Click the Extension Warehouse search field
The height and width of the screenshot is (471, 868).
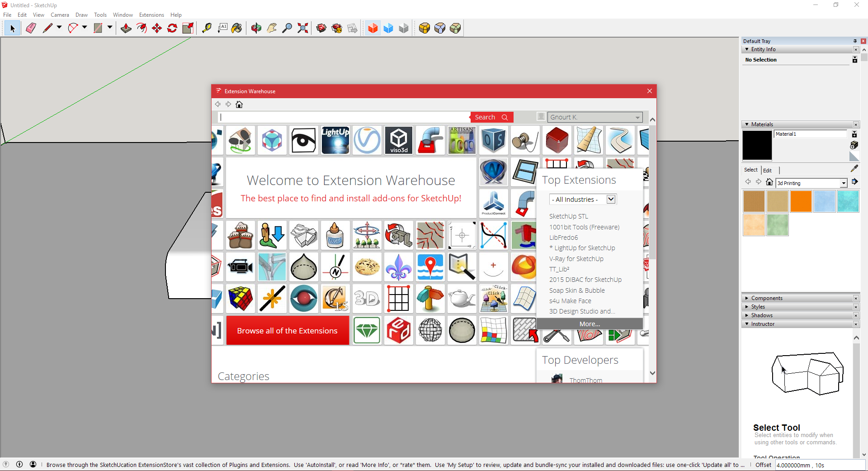point(344,117)
